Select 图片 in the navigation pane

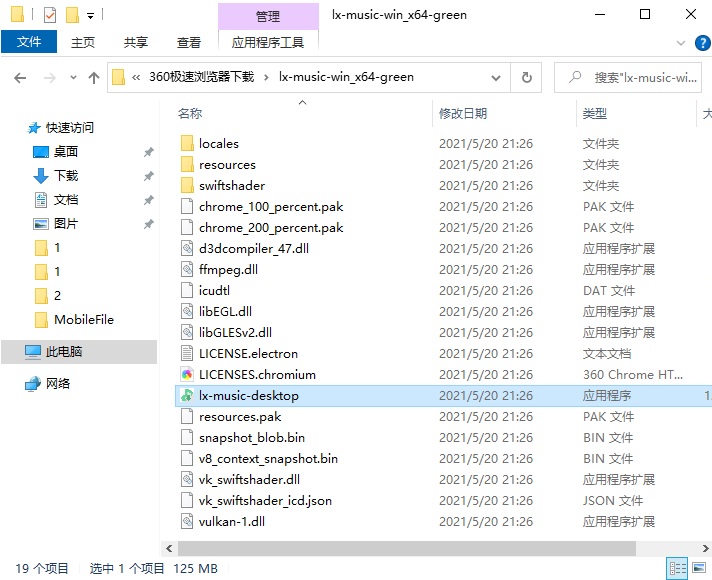pyautogui.click(x=65, y=223)
